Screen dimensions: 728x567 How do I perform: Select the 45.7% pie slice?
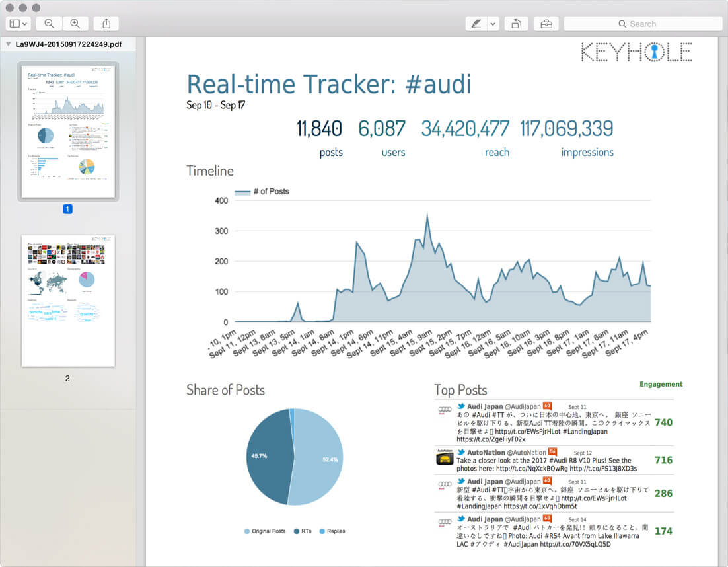coord(268,455)
